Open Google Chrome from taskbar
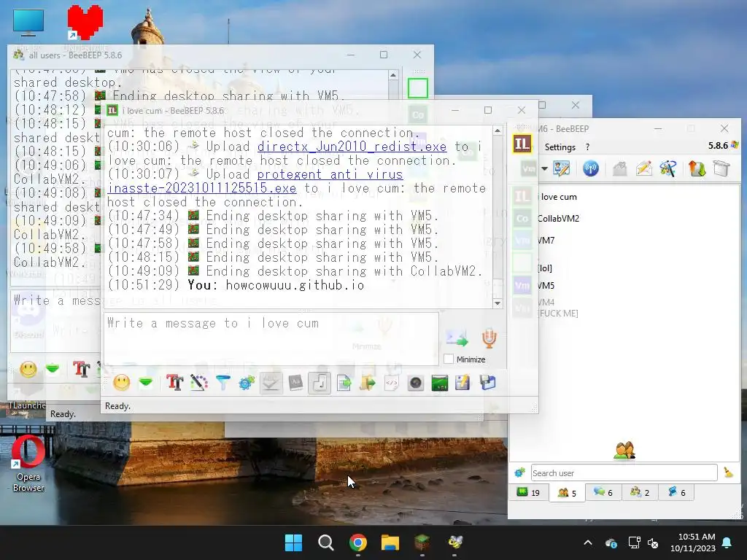This screenshot has height=560, width=747. pyautogui.click(x=357, y=542)
